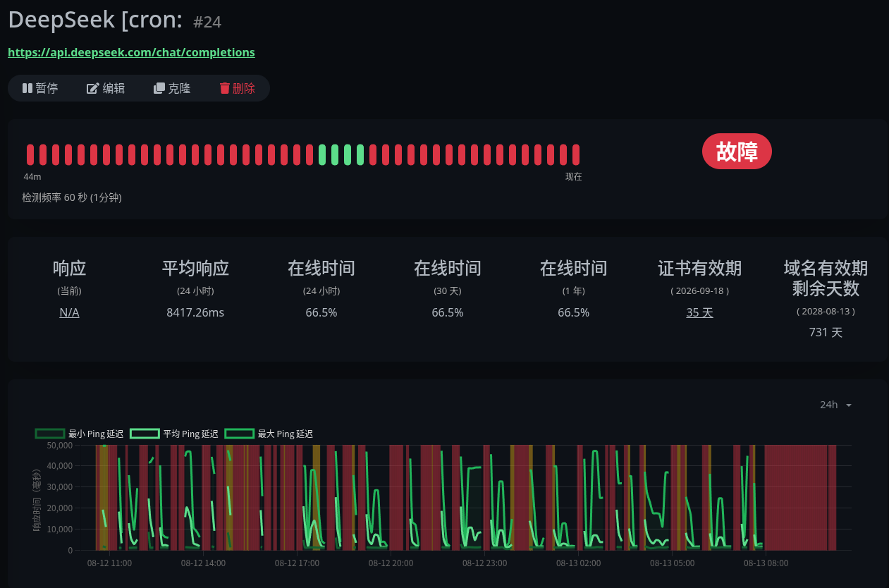Click the 检测频率 60 秒 (1分钟) text
The image size is (889, 588).
[72, 197]
